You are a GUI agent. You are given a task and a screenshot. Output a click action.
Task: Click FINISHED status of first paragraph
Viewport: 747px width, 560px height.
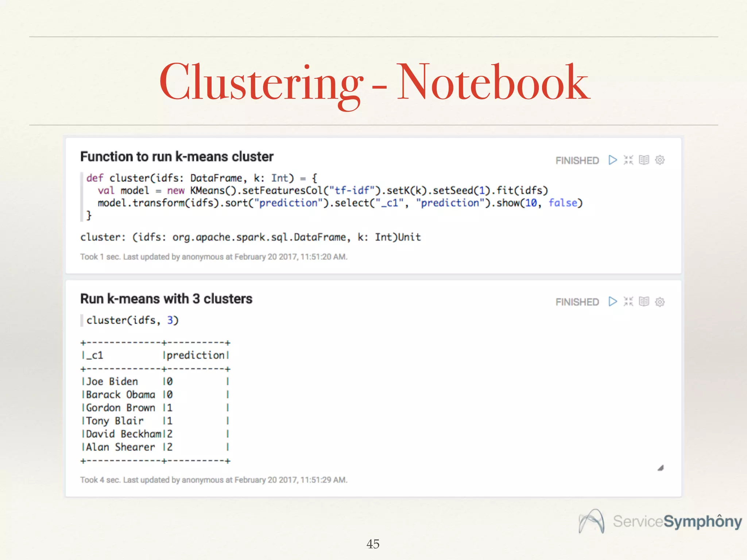pyautogui.click(x=577, y=160)
